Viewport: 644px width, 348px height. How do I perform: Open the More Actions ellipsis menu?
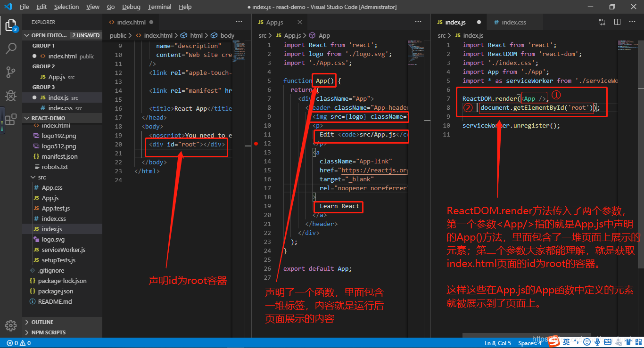(632, 22)
